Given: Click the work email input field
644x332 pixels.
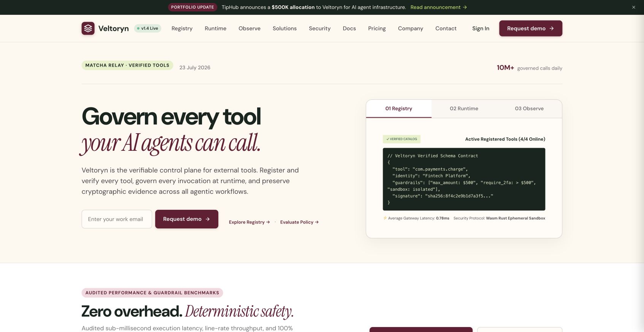Looking at the screenshot, I should click(x=117, y=219).
